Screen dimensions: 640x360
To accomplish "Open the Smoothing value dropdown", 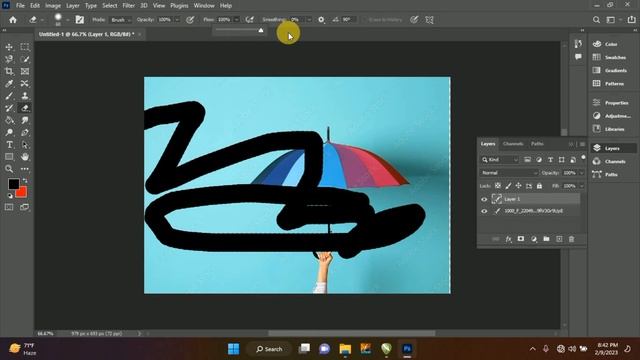I will 309,20.
